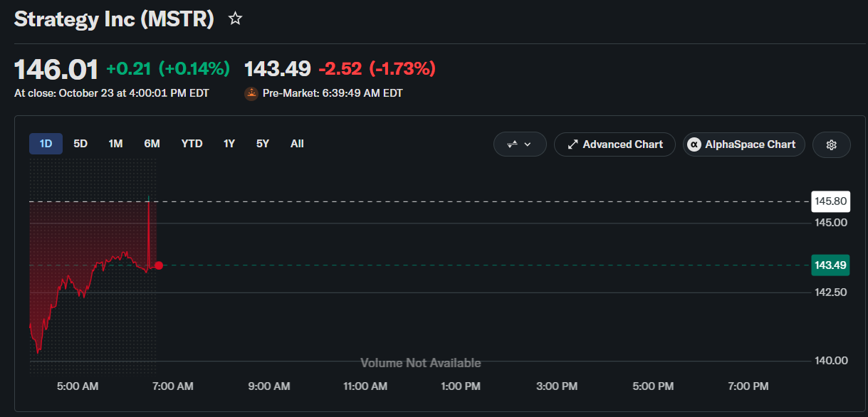Show the YTD time range
Screen dimensions: 868x417
click(x=192, y=144)
